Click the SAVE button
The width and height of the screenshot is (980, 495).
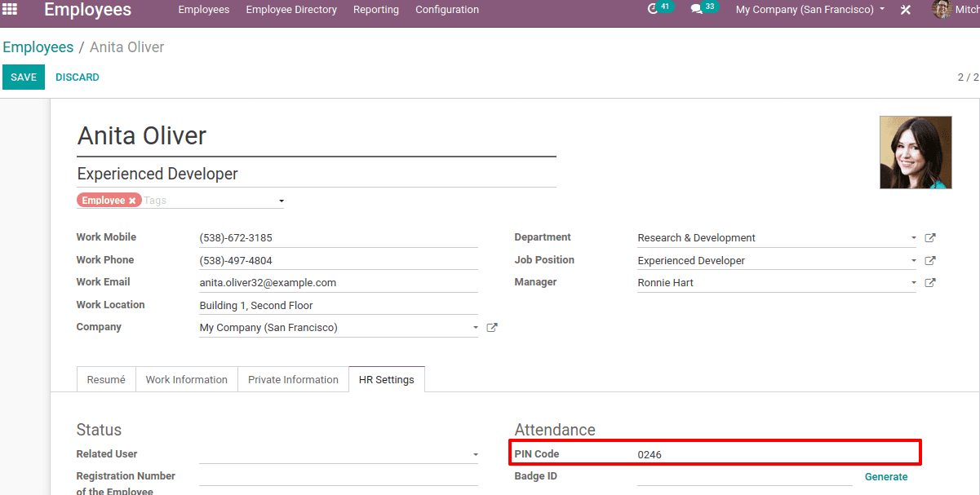[24, 77]
